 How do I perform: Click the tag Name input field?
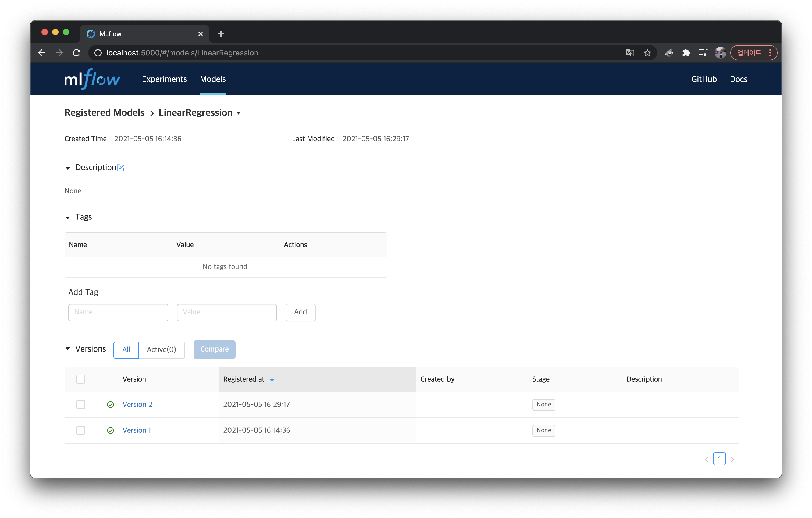pos(118,312)
